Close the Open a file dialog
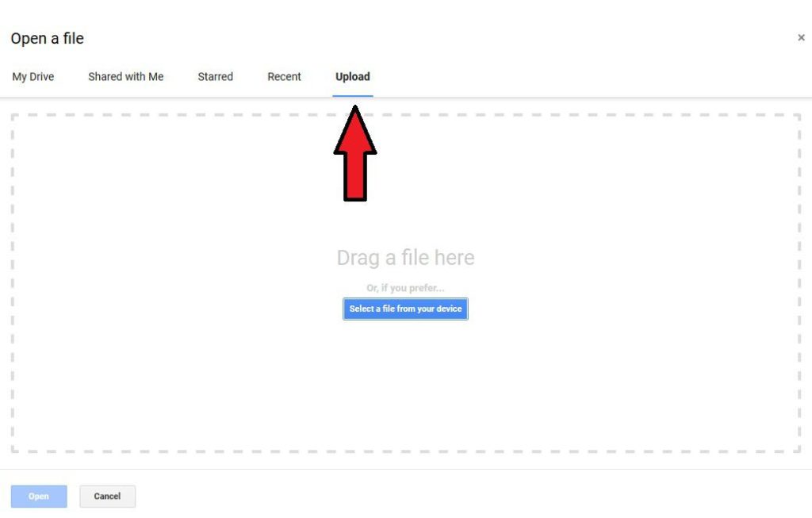The image size is (812, 518). pyautogui.click(x=801, y=38)
